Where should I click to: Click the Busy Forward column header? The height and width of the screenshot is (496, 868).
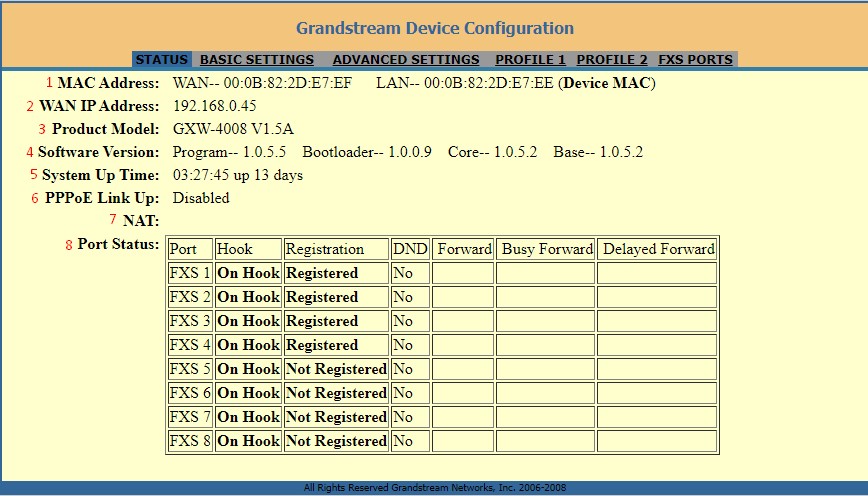[x=545, y=249]
